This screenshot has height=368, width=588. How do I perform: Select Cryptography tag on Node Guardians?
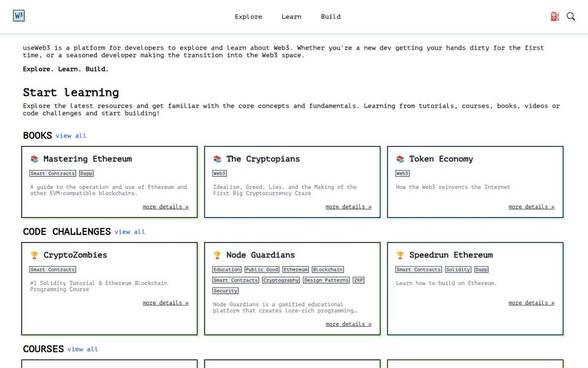[281, 280]
